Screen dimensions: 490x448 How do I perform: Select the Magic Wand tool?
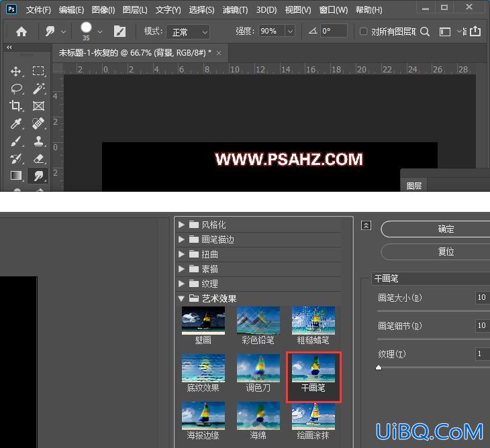click(39, 89)
